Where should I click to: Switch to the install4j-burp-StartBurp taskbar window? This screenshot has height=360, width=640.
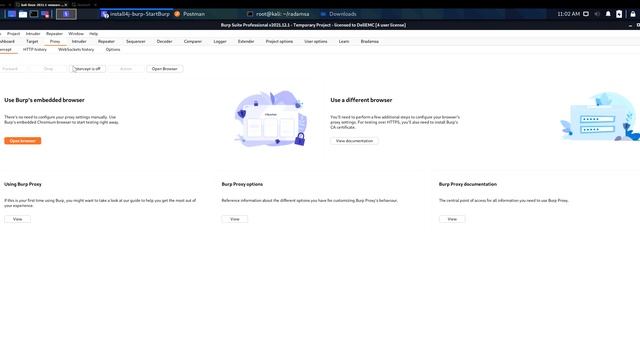(x=136, y=14)
